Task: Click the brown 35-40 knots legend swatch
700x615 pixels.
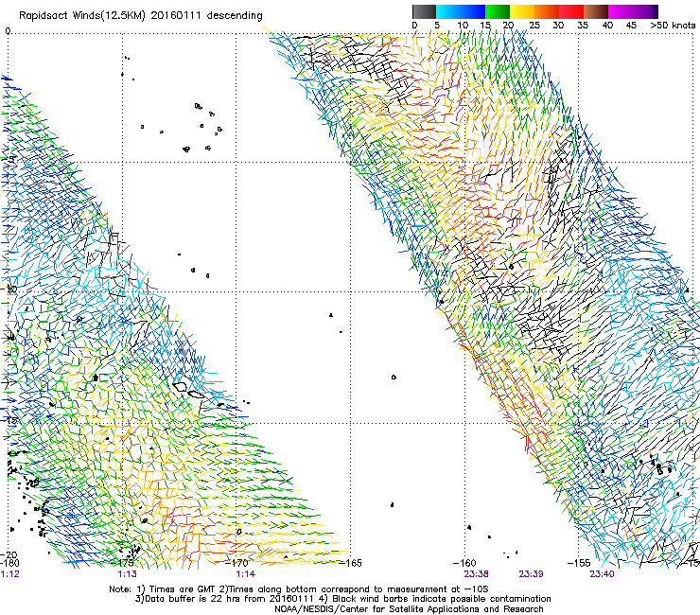Action: [x=596, y=11]
